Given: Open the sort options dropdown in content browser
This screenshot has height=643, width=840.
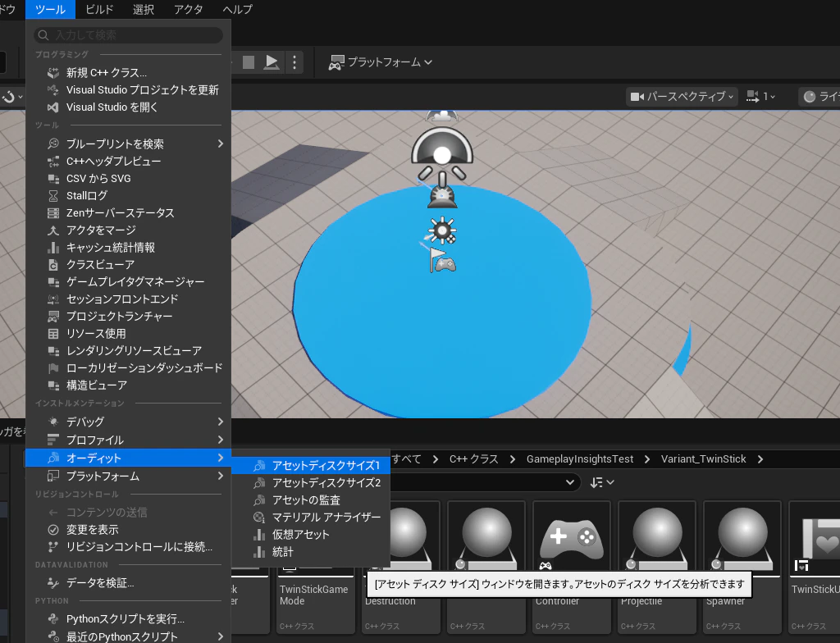Looking at the screenshot, I should (602, 483).
